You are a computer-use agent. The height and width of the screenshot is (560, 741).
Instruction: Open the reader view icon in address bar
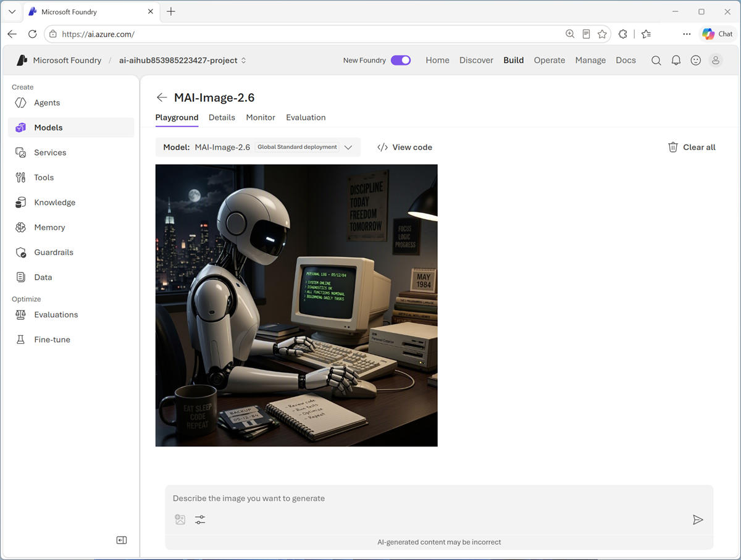[x=586, y=34]
